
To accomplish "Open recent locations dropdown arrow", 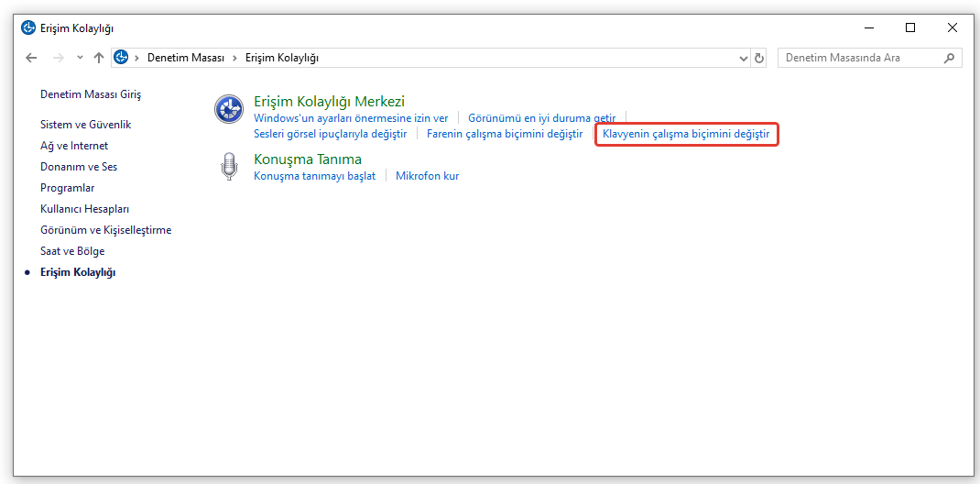I will [x=80, y=58].
